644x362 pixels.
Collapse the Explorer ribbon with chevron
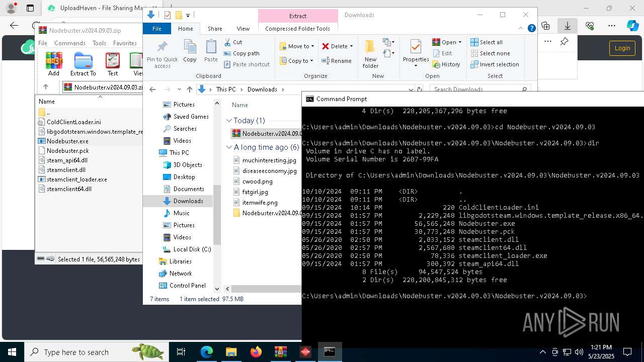pyautogui.click(x=522, y=29)
